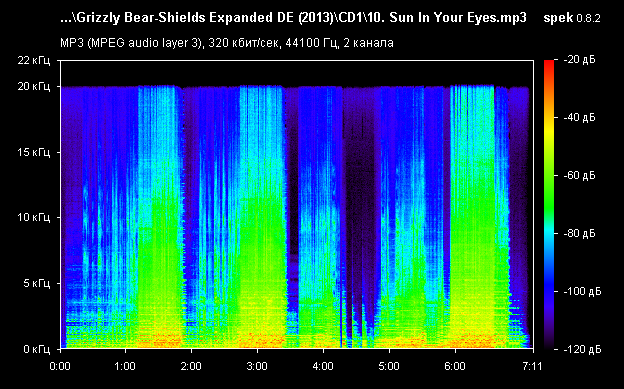
Task: Click the 22 кГц frequency axis label
Action: point(34,61)
